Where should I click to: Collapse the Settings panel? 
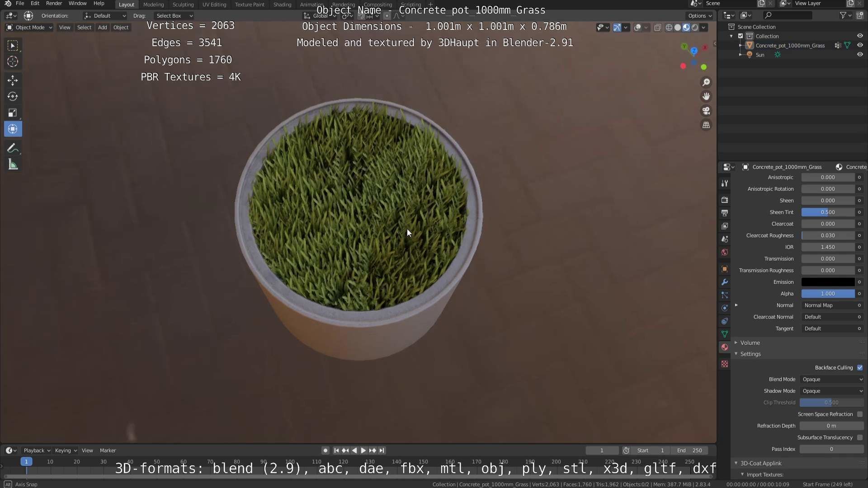[750, 354]
